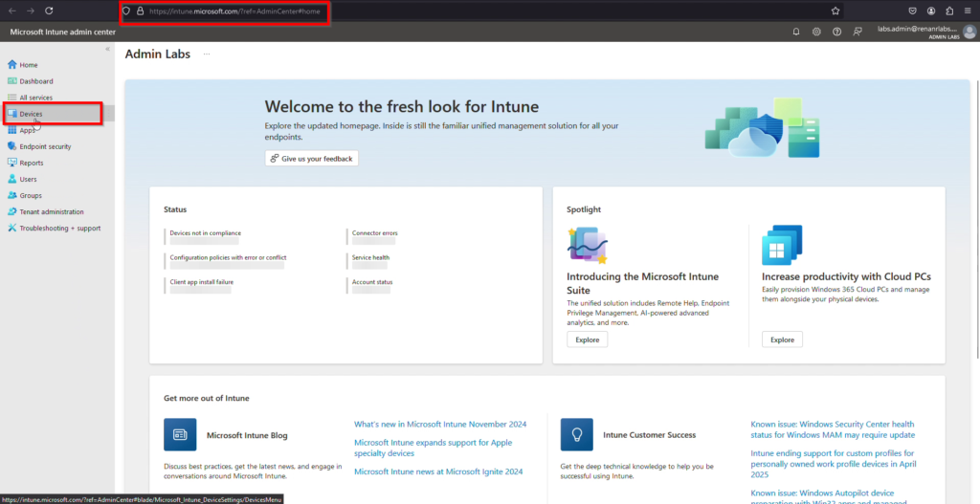Open Intune expands support for Apple link
Screen dimensions: 980x504
tap(434, 448)
